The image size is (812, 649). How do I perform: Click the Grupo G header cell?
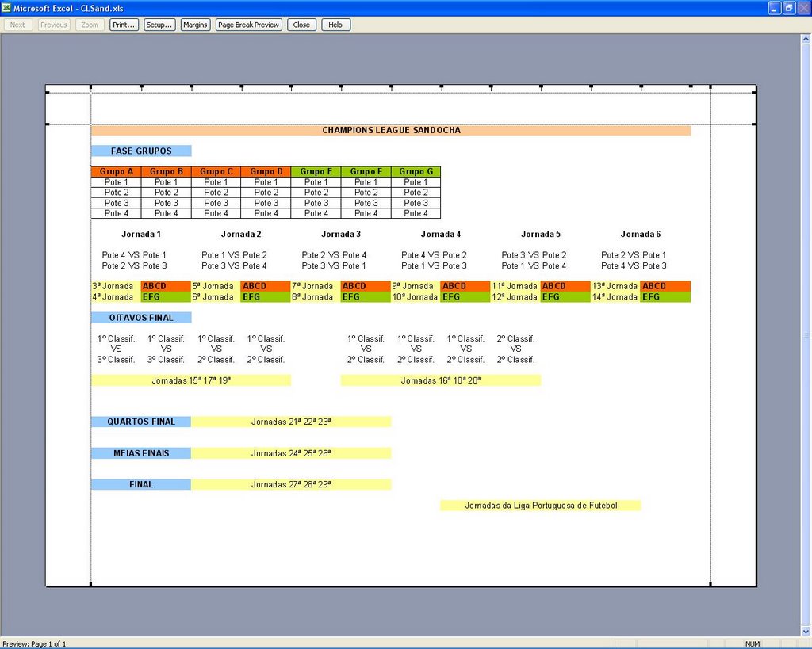coord(416,171)
